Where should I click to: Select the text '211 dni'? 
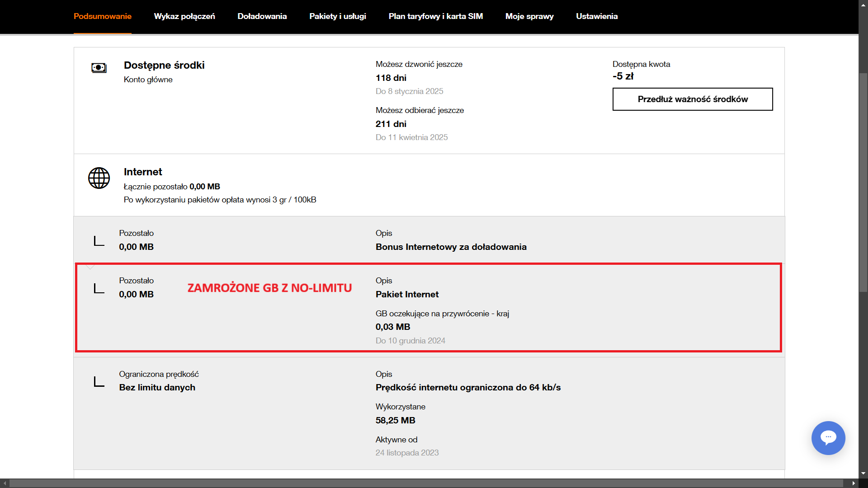391,124
